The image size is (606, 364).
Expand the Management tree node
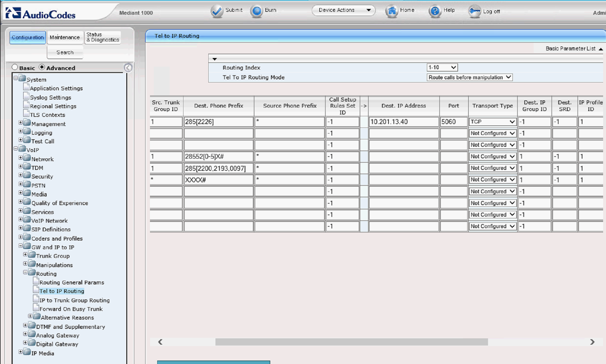pyautogui.click(x=21, y=122)
